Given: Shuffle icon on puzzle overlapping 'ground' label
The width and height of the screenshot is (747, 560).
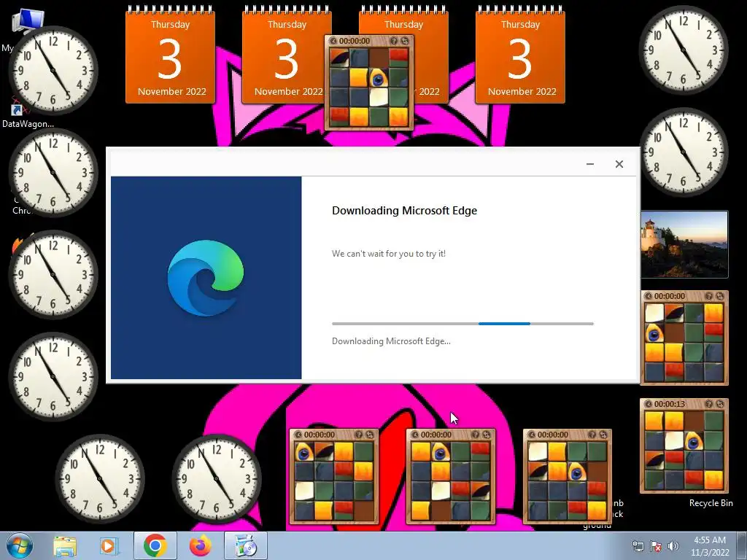Looking at the screenshot, I should pos(603,435).
